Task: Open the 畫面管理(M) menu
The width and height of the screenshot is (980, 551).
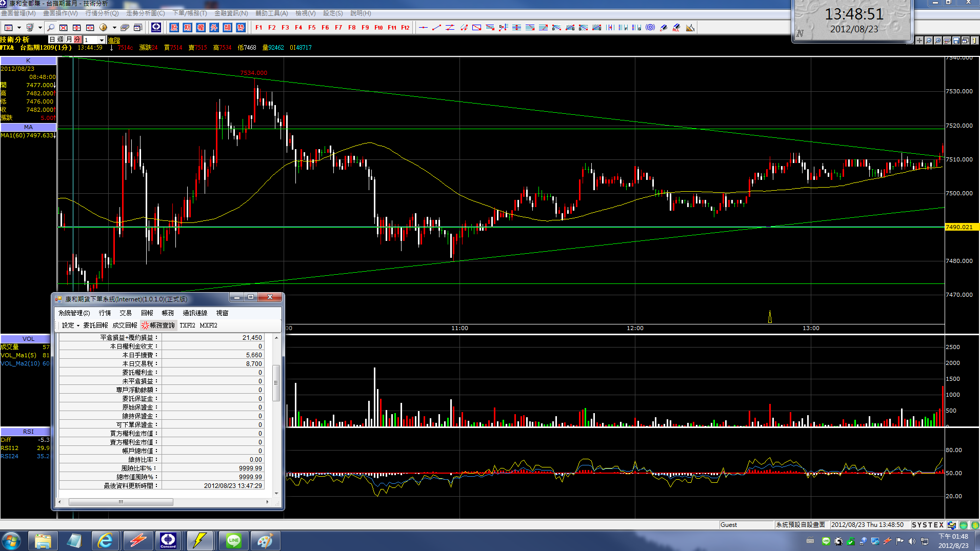Action: [18, 13]
